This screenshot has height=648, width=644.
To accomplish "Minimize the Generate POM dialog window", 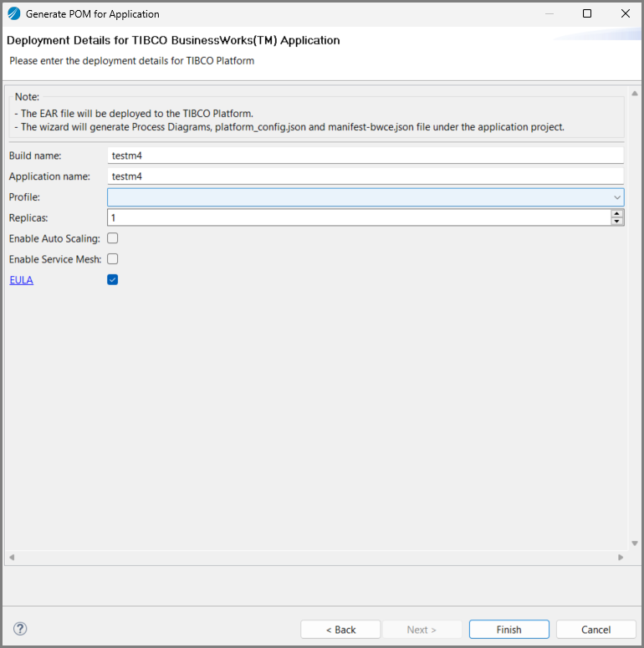I will pyautogui.click(x=549, y=13).
